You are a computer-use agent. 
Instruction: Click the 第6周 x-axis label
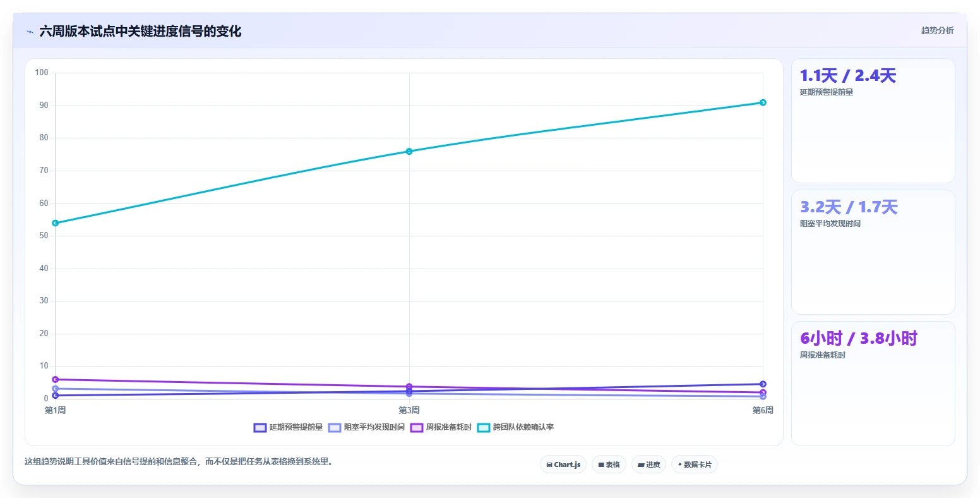pyautogui.click(x=763, y=411)
